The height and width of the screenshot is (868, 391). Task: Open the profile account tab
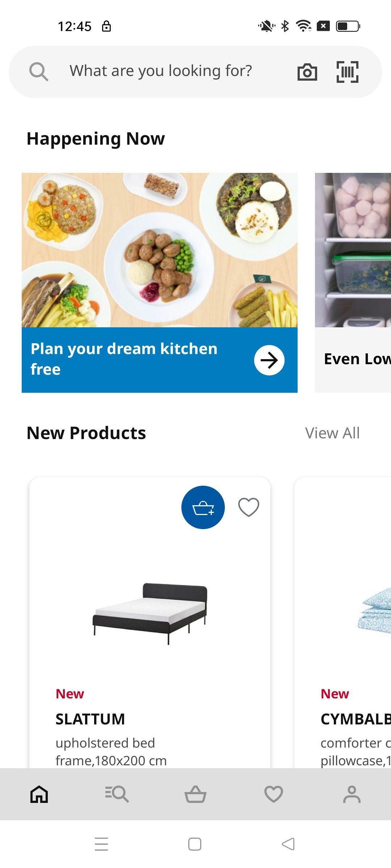[x=352, y=794]
